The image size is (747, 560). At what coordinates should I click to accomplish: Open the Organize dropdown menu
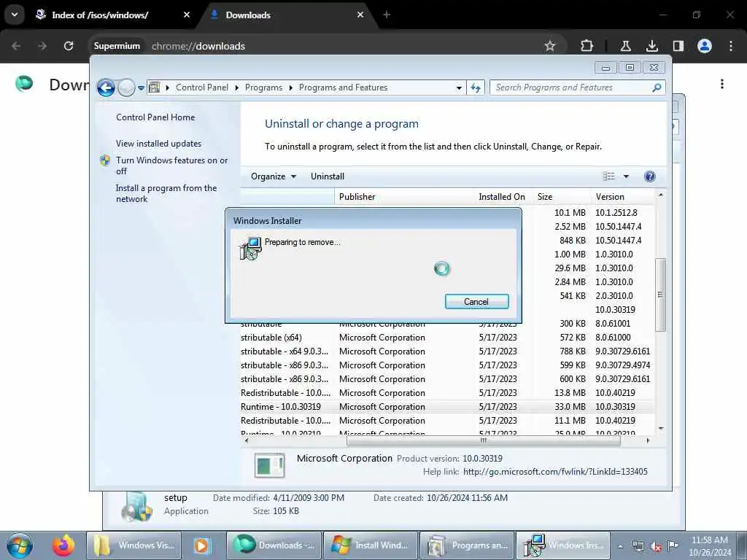click(x=274, y=176)
